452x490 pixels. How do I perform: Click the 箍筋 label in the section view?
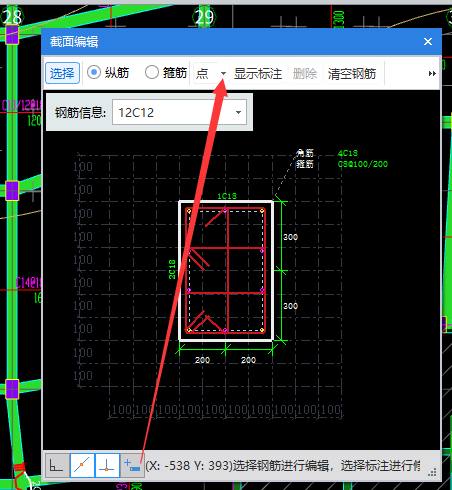click(x=305, y=164)
